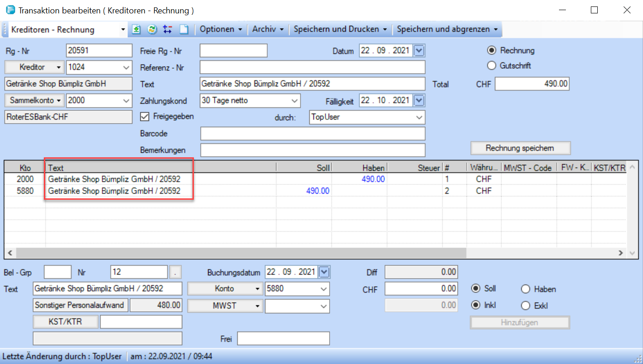This screenshot has height=364, width=643.
Task: Open the Optionen menu
Action: 221,30
